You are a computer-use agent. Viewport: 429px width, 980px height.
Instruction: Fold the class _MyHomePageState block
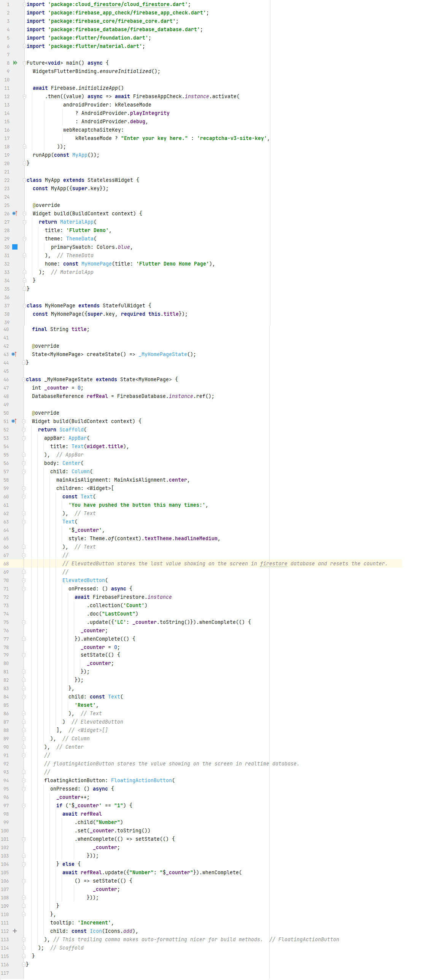pos(24,379)
